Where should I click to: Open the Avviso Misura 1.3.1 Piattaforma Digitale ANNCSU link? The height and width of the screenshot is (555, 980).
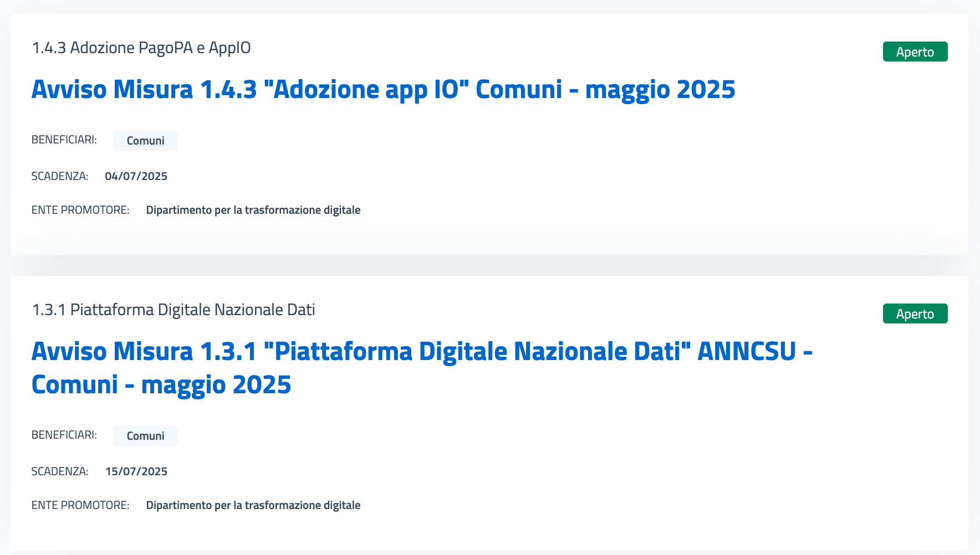coord(422,368)
